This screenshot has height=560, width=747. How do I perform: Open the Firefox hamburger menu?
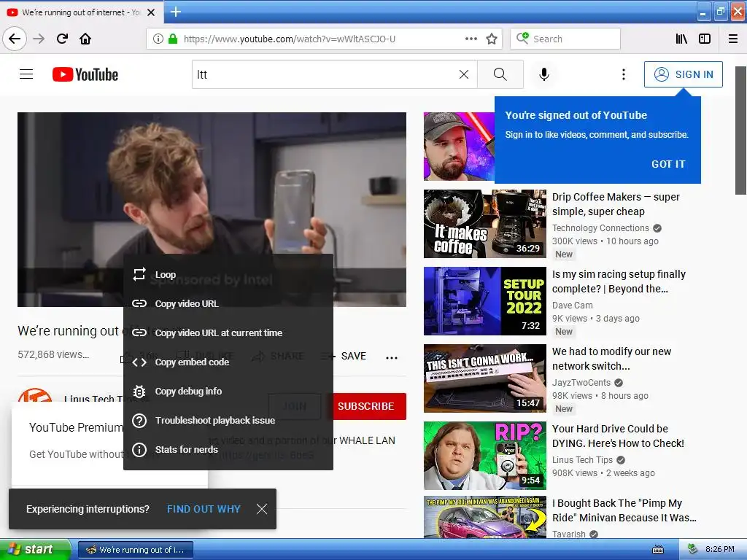[x=733, y=39]
